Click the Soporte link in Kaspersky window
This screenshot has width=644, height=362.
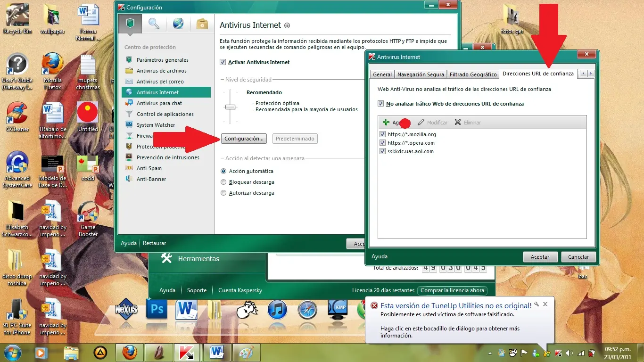pos(197,290)
